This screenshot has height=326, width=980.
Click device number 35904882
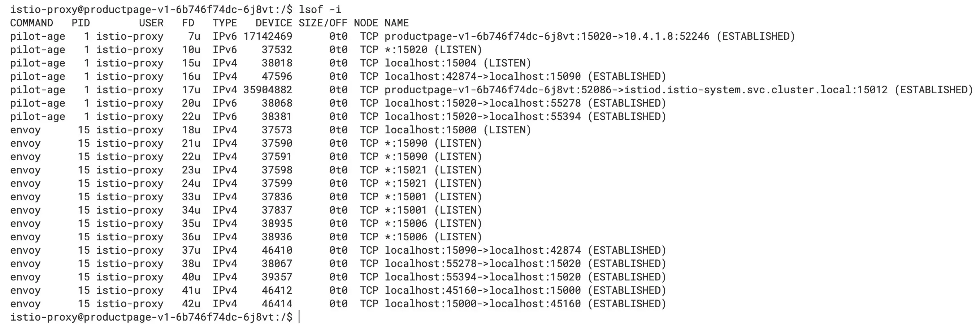[x=268, y=90]
